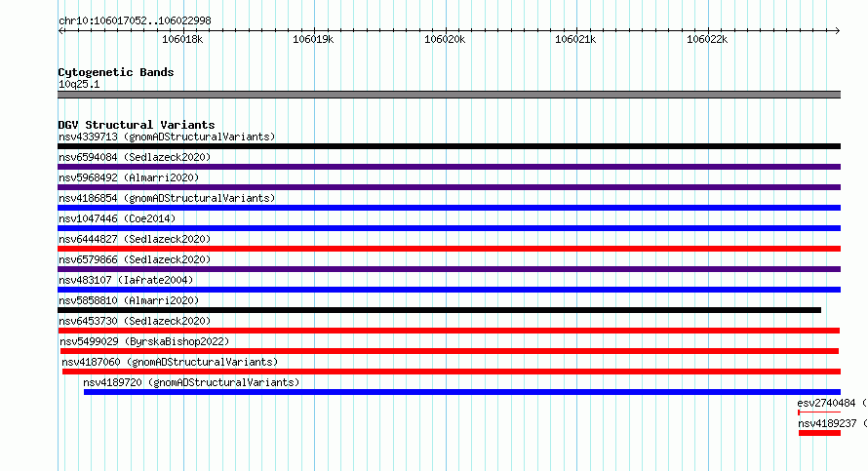Click the gray 10q25.1 cytogenetic band bar
The height and width of the screenshot is (471, 868).
pos(449,95)
